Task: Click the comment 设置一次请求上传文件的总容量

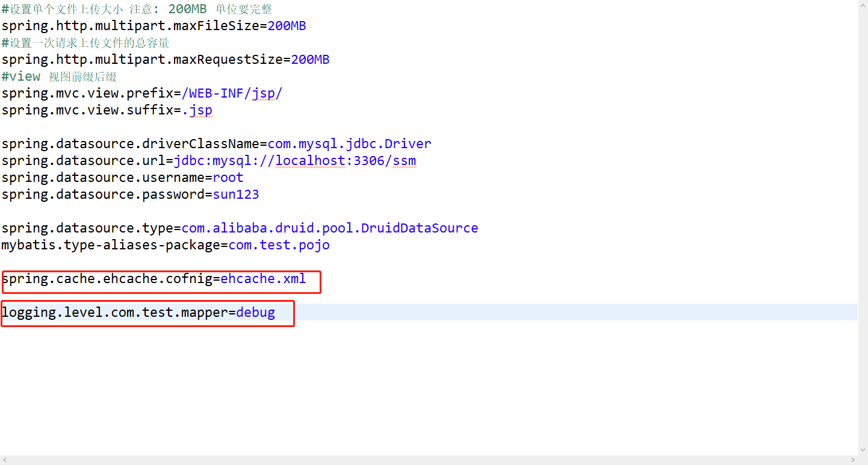Action: click(85, 43)
